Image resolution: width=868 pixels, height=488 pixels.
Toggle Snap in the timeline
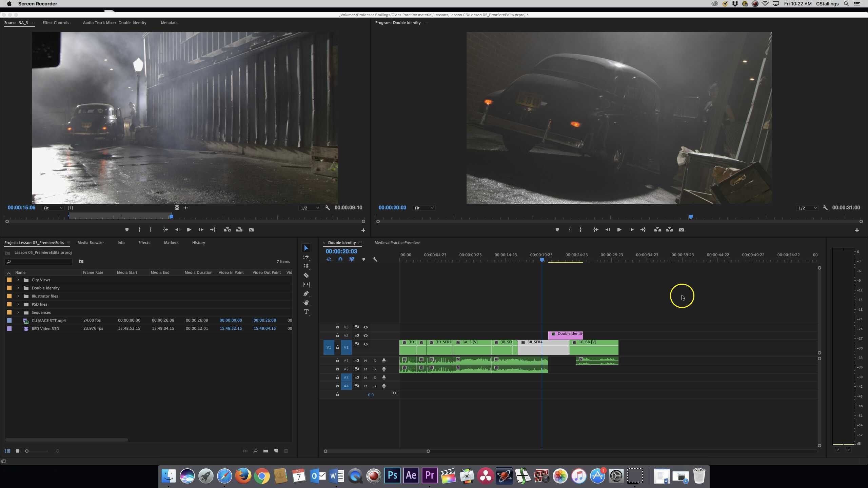tap(341, 259)
